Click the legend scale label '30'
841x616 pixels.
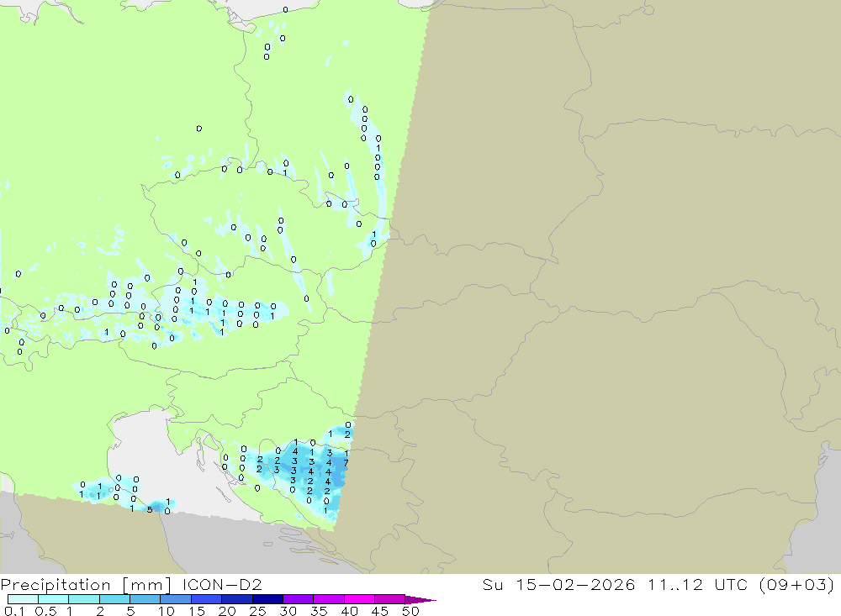click(288, 611)
